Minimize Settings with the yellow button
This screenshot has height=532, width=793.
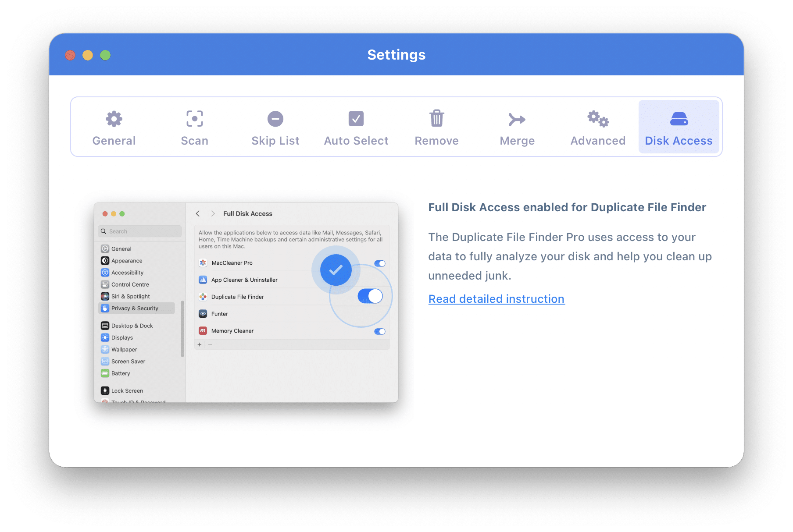point(88,55)
